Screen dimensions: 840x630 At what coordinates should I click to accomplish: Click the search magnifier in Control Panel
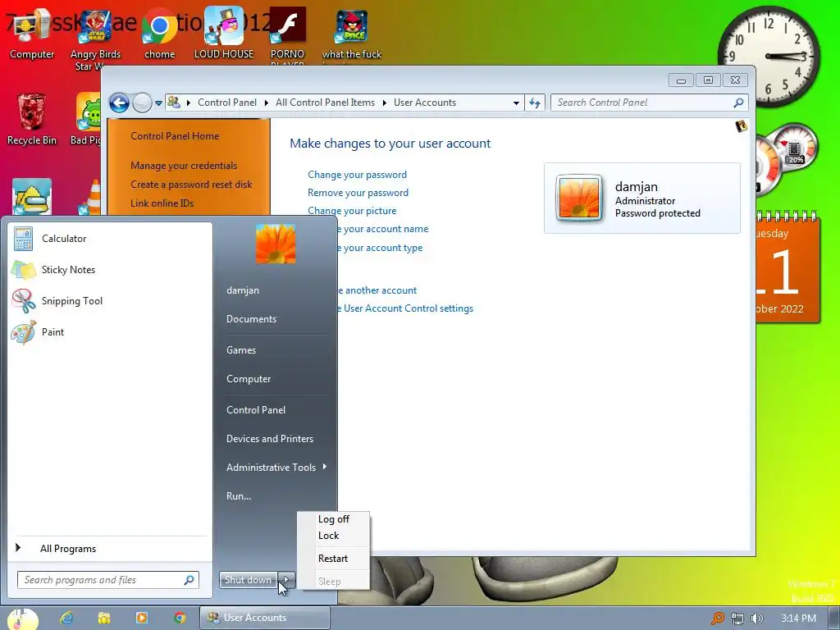pos(738,103)
